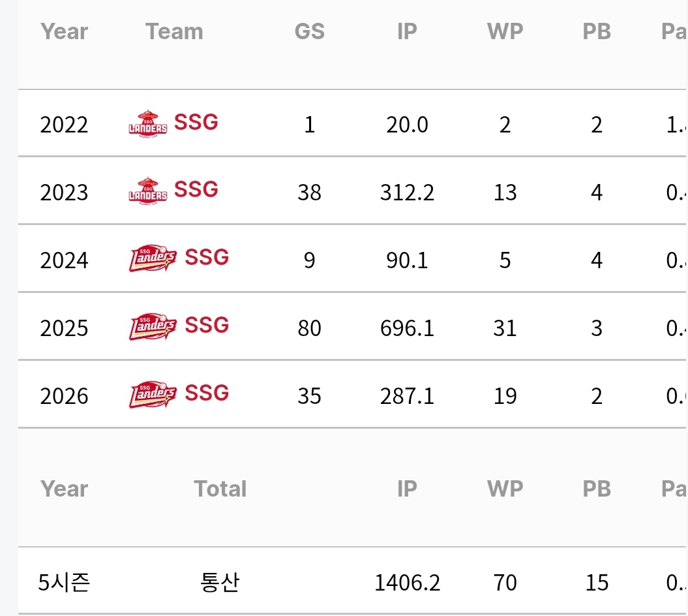
Task: Open the SSG team link for 2025
Action: [207, 325]
